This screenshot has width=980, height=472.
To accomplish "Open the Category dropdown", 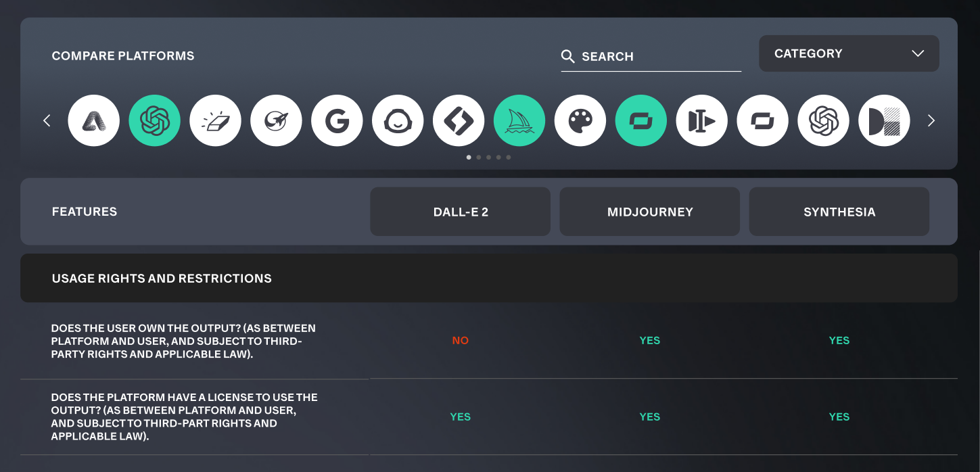I will (849, 53).
